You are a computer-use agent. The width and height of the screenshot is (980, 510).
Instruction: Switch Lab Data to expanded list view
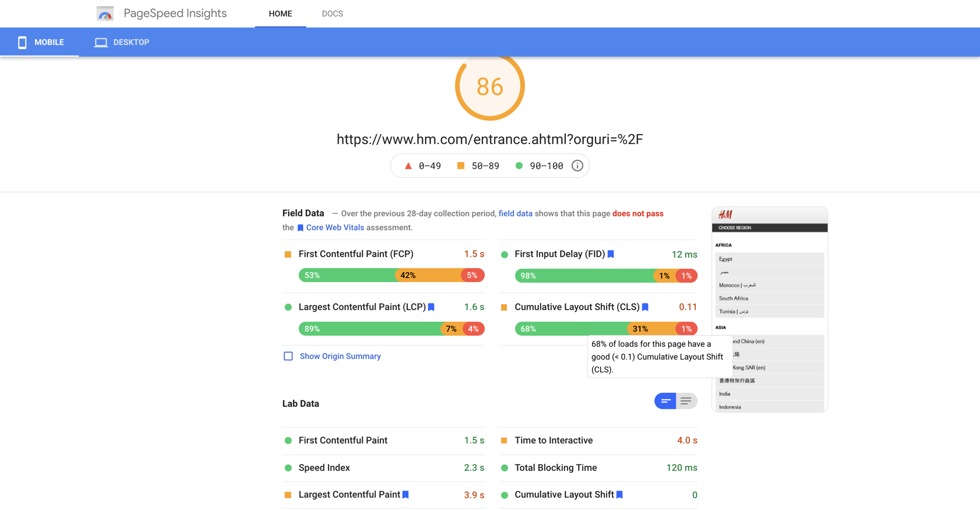tap(687, 401)
